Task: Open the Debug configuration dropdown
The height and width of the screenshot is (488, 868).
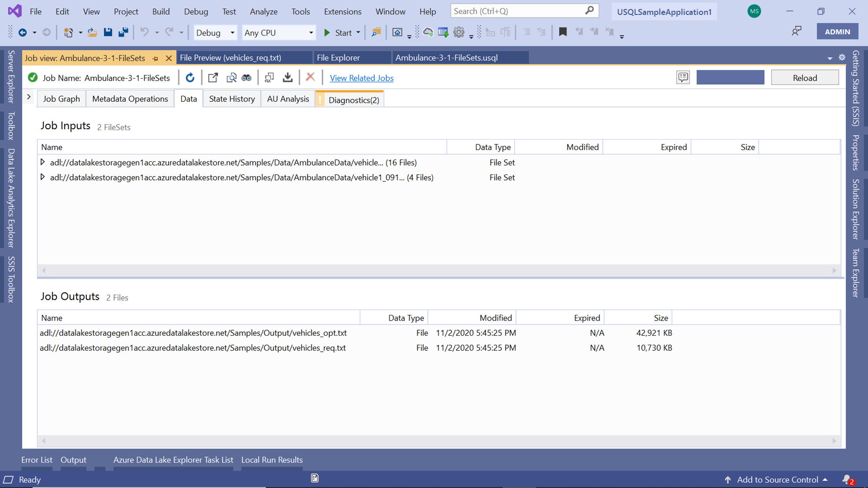Action: pyautogui.click(x=215, y=33)
